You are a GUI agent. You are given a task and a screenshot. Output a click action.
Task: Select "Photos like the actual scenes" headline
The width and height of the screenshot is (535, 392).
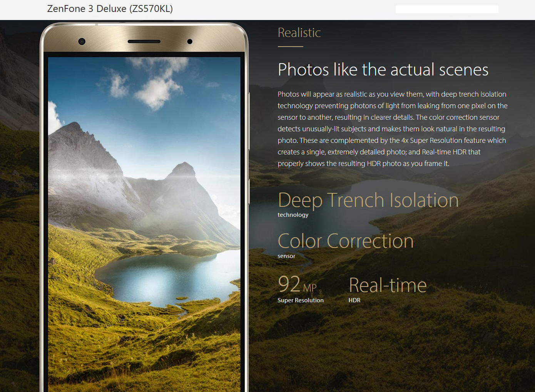(x=383, y=70)
